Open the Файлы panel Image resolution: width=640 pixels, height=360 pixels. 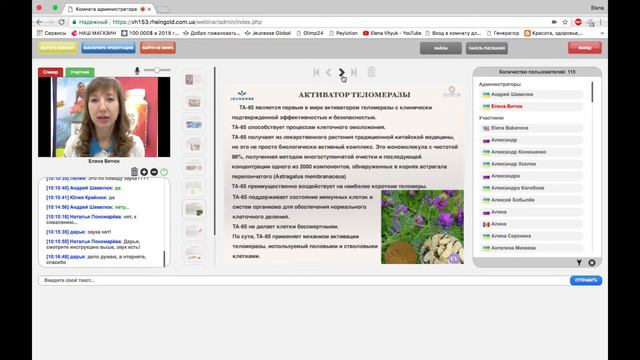pos(441,48)
